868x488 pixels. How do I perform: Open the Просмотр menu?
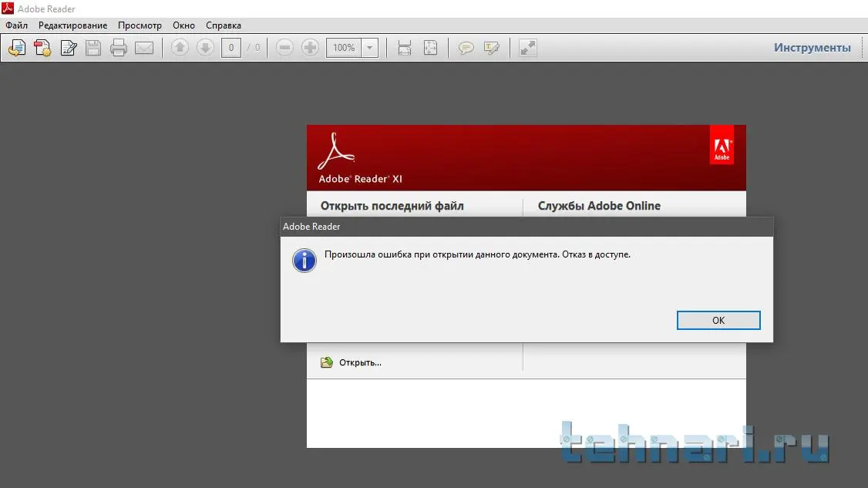click(140, 25)
